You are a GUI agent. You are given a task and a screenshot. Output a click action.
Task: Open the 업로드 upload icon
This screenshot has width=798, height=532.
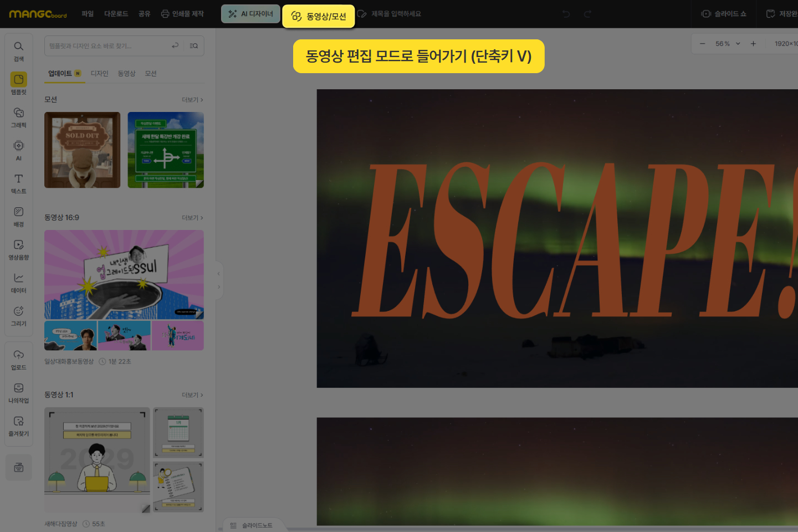(x=18, y=359)
